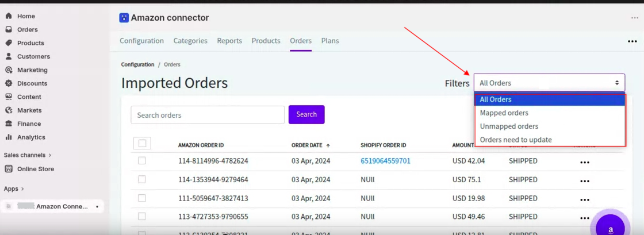
Task: Click the Analytics bar chart icon
Action: tap(8, 137)
